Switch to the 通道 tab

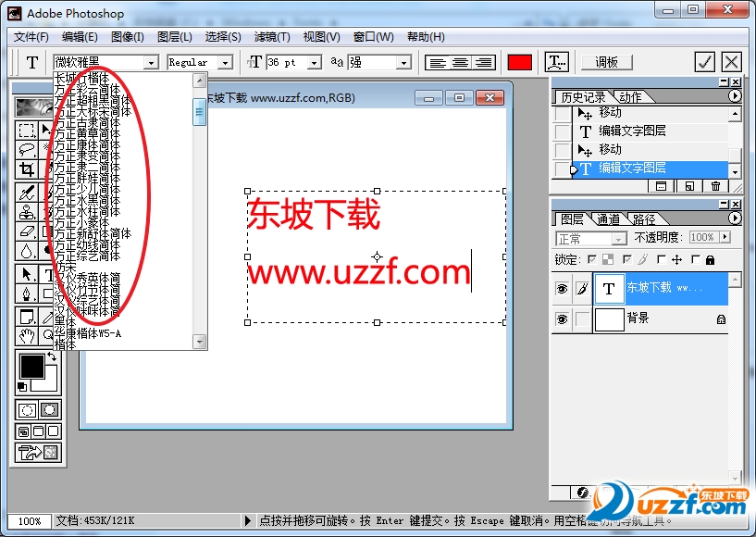[x=609, y=219]
